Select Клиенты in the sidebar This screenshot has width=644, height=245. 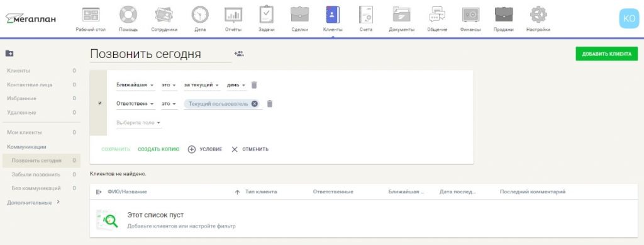[x=41, y=71]
